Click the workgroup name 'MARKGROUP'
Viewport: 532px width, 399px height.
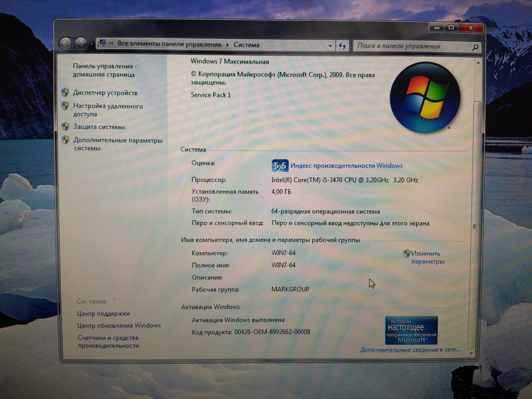[x=290, y=289]
